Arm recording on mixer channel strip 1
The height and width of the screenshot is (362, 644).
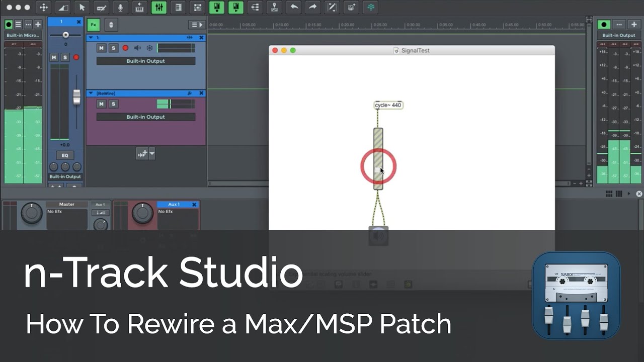point(76,57)
